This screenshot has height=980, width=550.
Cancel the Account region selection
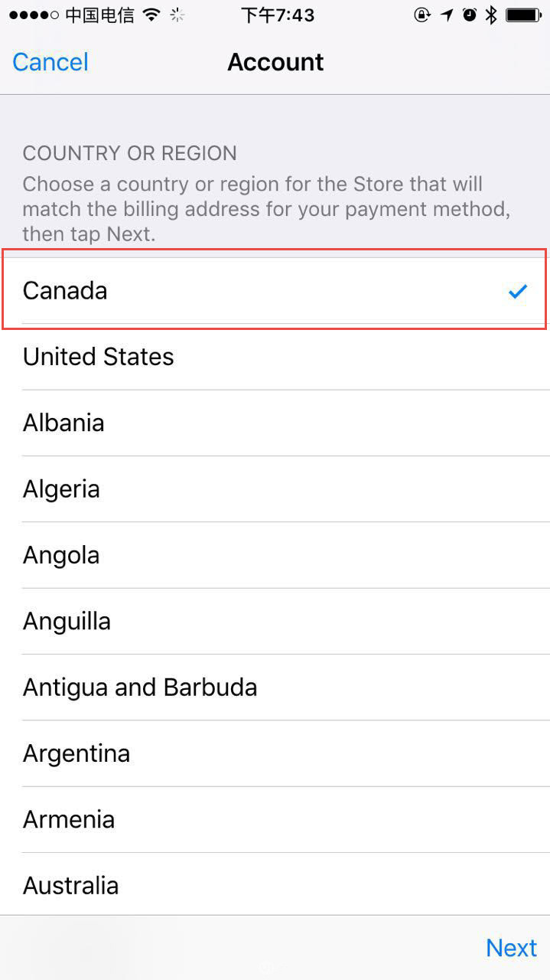(50, 62)
